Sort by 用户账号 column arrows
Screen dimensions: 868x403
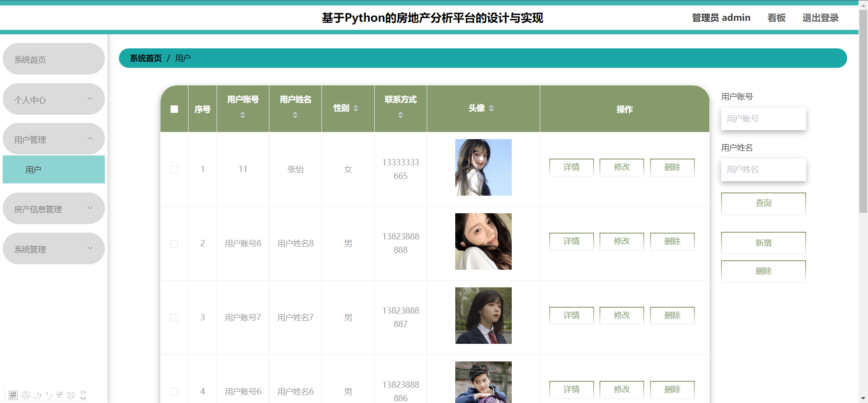(x=243, y=115)
